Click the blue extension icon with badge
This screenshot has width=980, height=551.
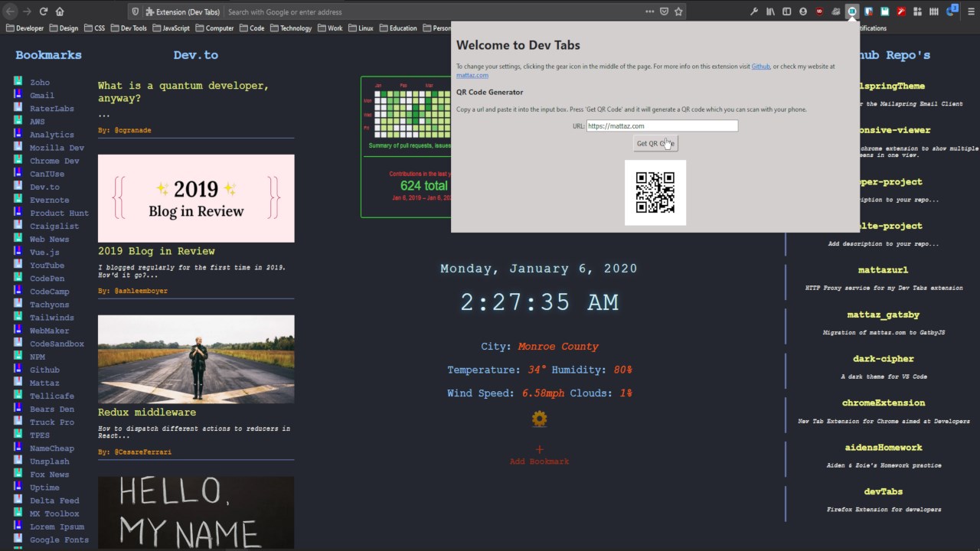click(952, 11)
